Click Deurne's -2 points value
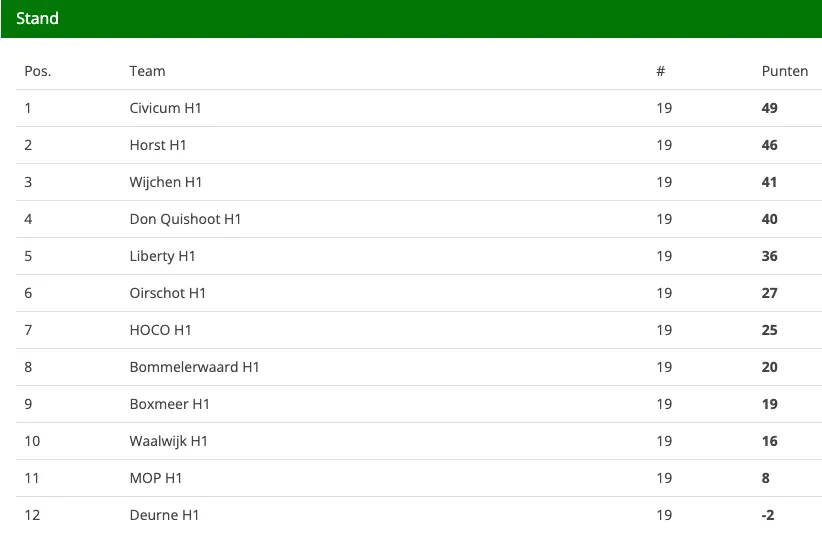Image resolution: width=822 pixels, height=543 pixels. tap(768, 515)
